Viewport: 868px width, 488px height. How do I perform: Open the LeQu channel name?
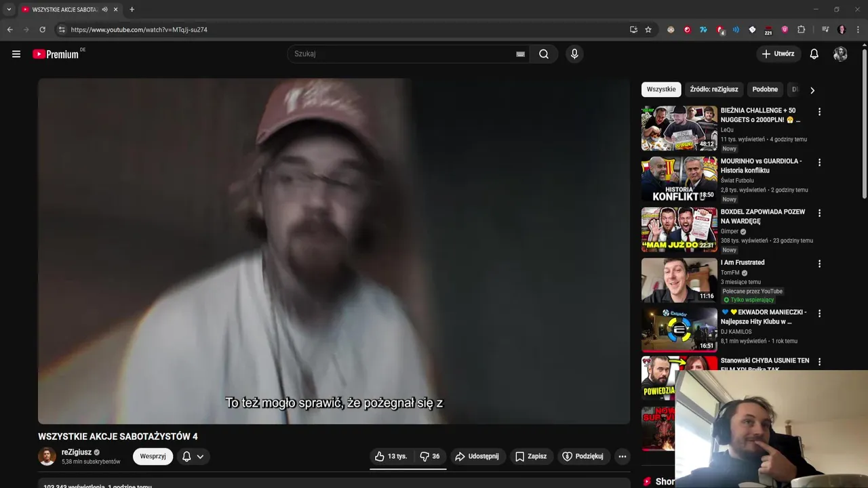(x=727, y=129)
